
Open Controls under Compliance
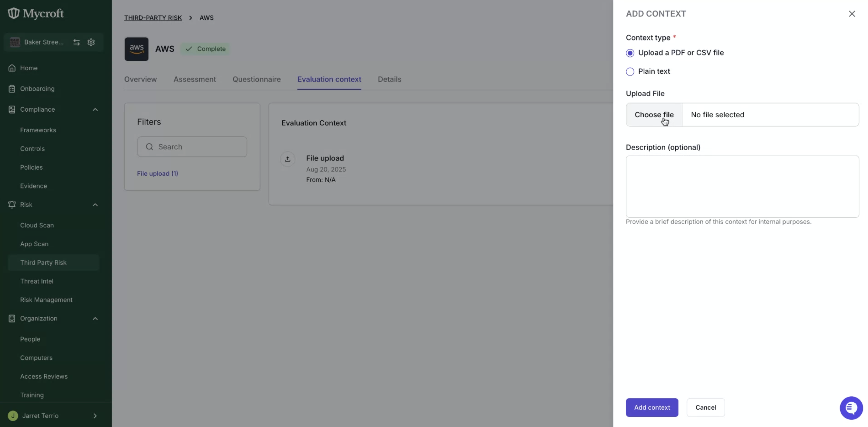point(32,149)
